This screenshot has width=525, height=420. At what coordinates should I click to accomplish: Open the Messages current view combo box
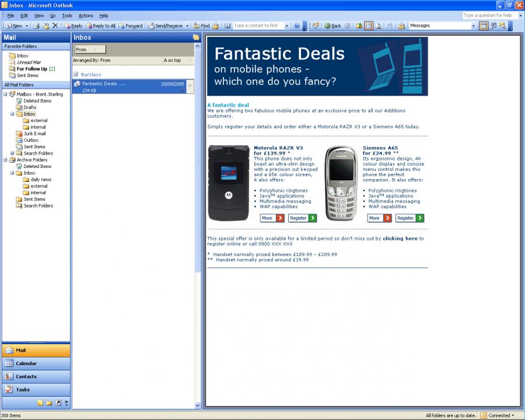(442, 26)
